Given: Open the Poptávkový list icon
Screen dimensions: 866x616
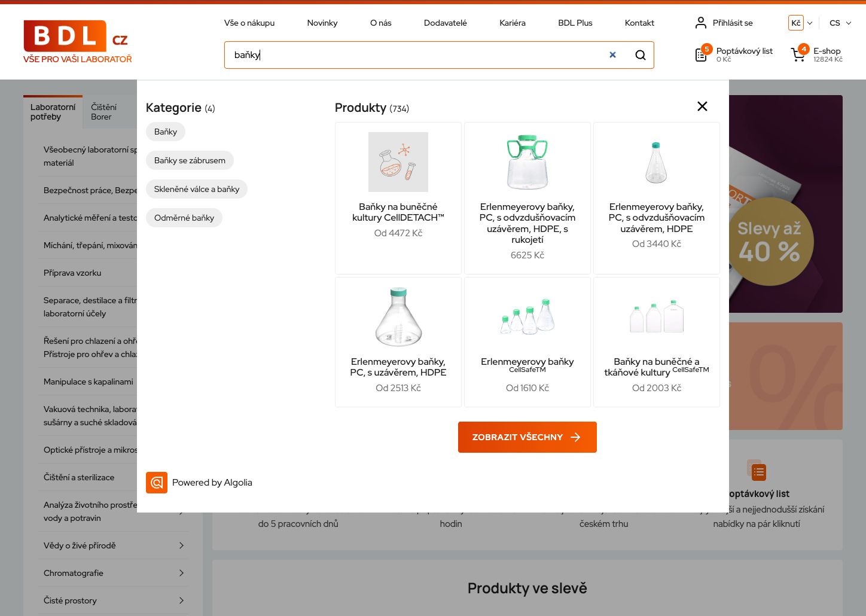Looking at the screenshot, I should [x=702, y=55].
